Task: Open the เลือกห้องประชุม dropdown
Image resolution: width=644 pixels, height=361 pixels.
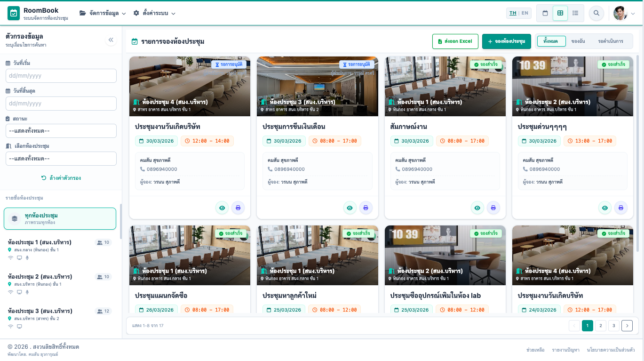Action: pos(61,159)
